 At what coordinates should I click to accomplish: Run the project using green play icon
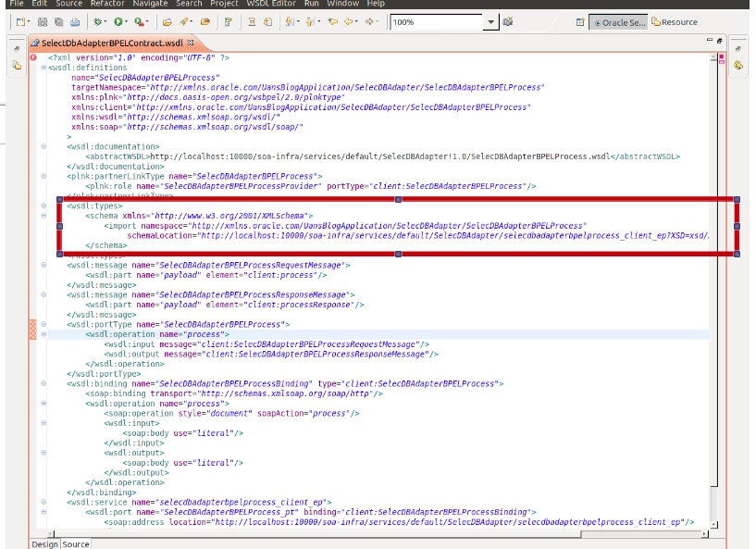coord(118,21)
